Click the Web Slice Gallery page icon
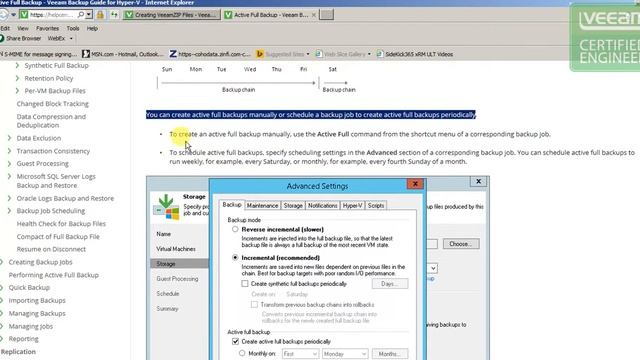The width and height of the screenshot is (640, 360). [x=318, y=54]
